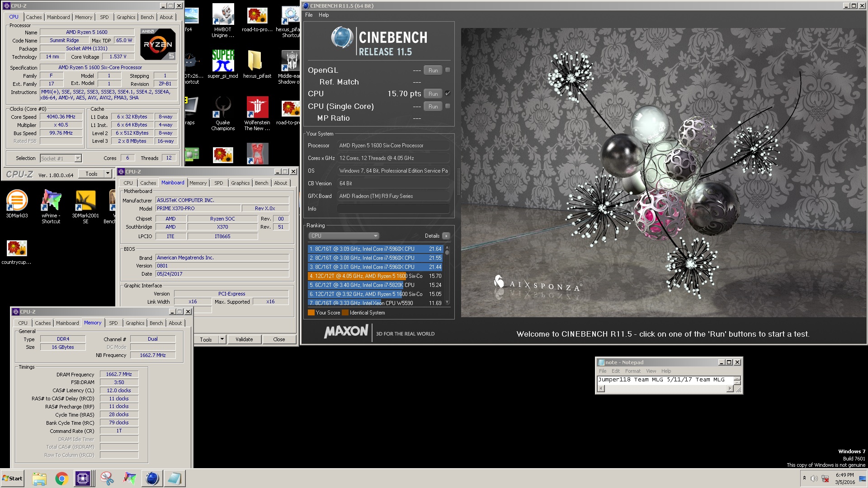Click the wPrime taskbar icon
Viewport: 868px width, 488px height.
tap(130, 479)
